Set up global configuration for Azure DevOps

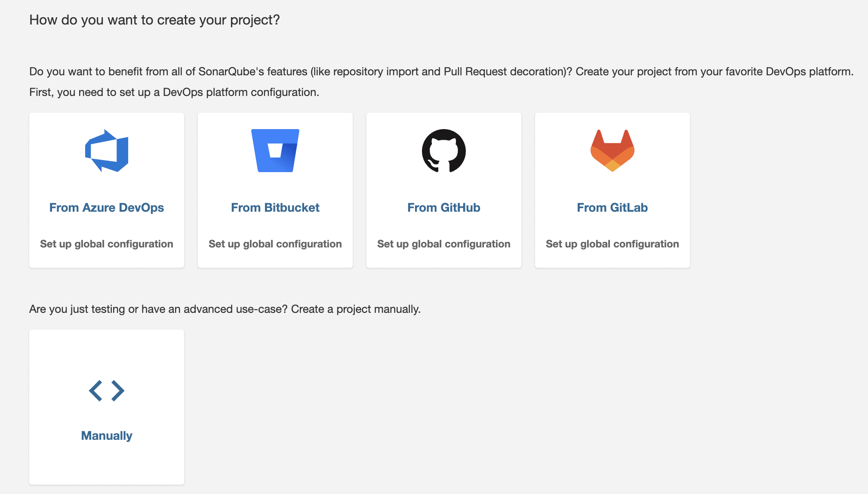point(107,244)
